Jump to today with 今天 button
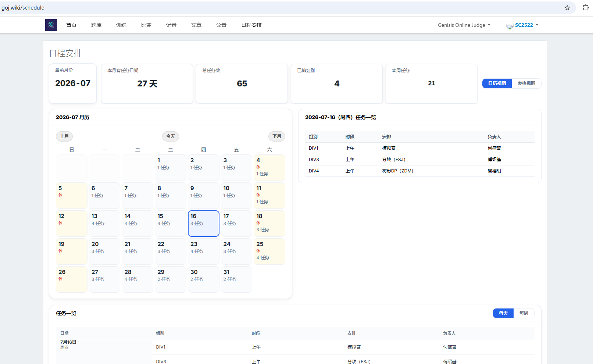Screen dimensions: 593x364 (171, 136)
